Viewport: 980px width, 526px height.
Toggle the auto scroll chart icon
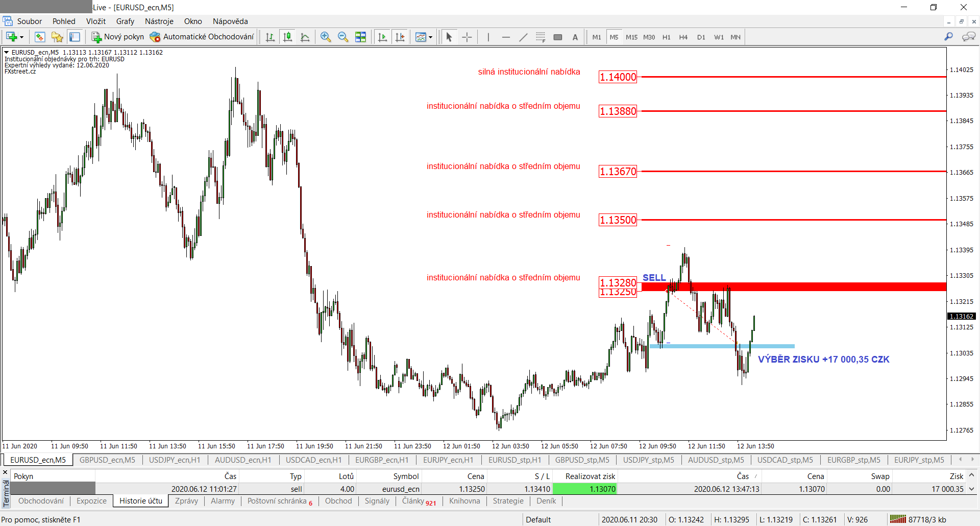point(382,37)
